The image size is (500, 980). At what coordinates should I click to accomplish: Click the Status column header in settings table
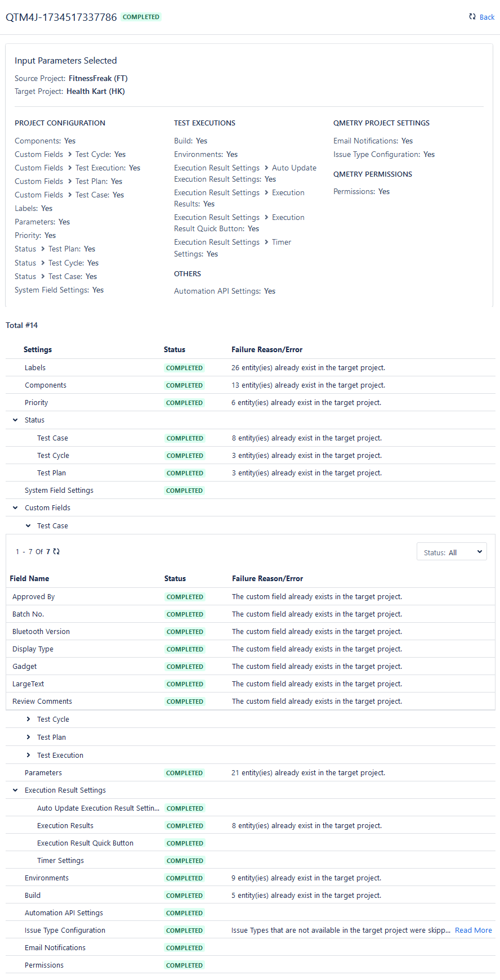click(175, 350)
